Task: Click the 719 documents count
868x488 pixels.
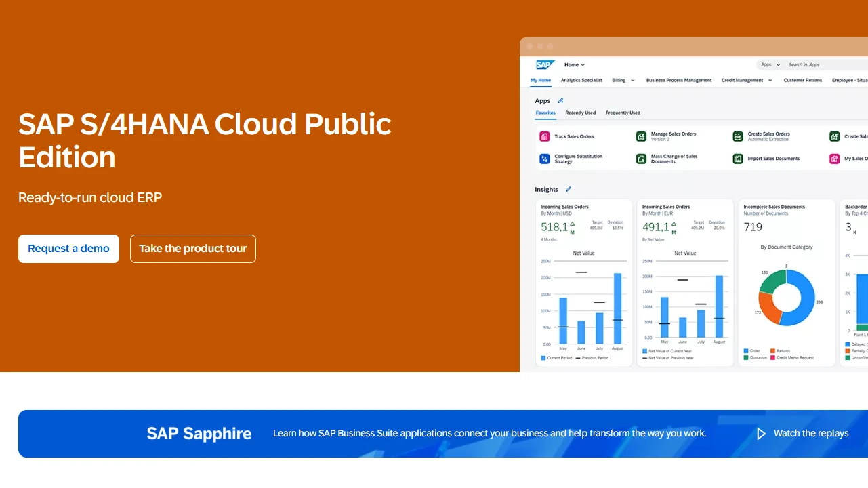Action: 753,227
